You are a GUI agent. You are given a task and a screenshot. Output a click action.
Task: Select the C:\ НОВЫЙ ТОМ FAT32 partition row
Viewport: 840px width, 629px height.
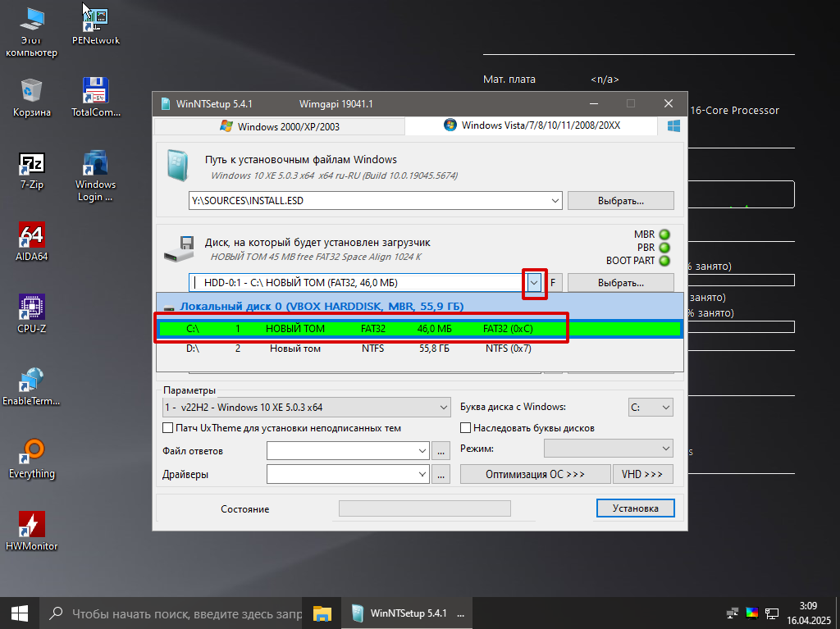[x=420, y=329]
